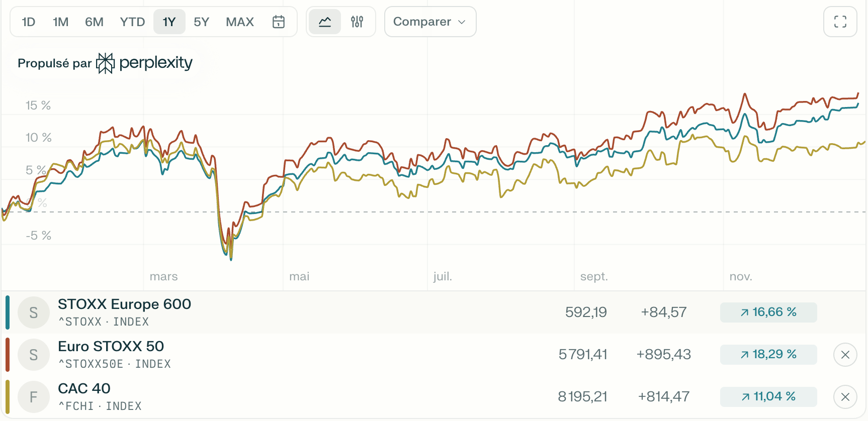
Task: Click the mars label on the x-axis
Action: click(164, 276)
